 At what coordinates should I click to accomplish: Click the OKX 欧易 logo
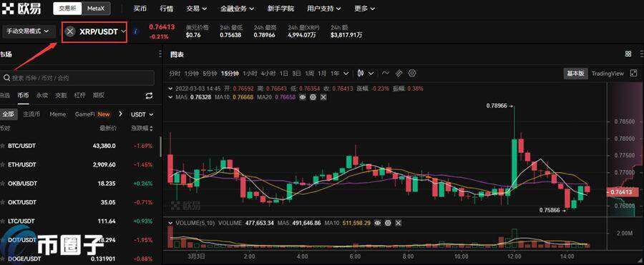21,8
